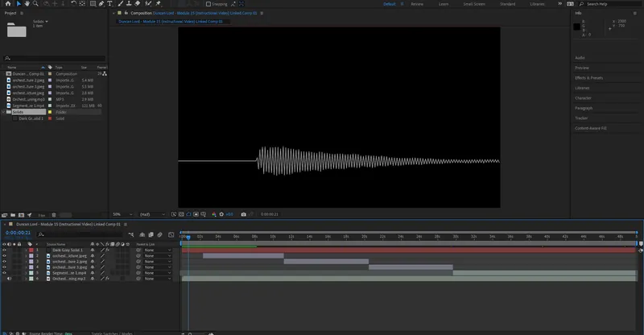Hide layer 4 orchest...ture 3.jpeg eye
644x335 pixels.
point(4,267)
